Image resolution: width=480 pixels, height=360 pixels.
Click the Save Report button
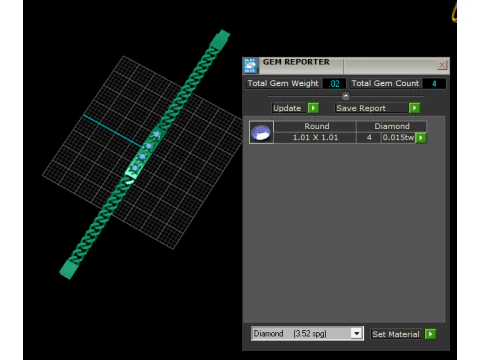click(x=371, y=108)
